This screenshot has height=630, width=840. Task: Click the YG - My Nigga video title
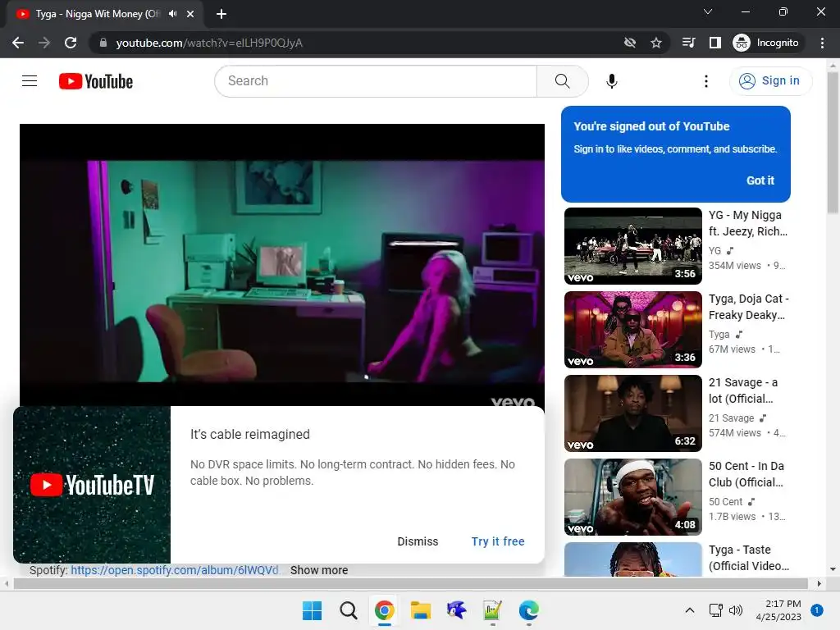tap(748, 223)
